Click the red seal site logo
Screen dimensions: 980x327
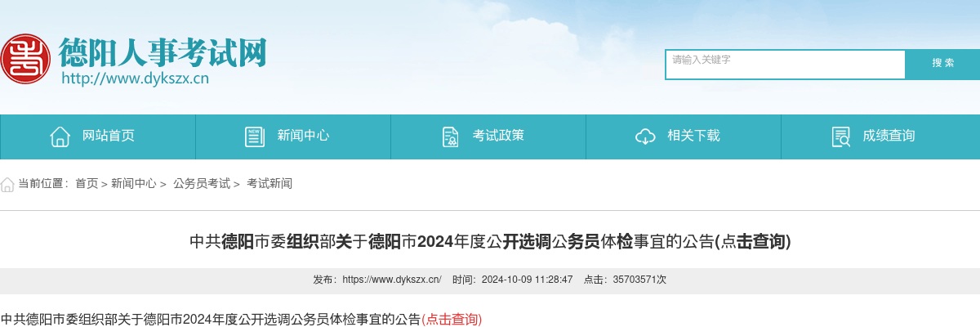(x=25, y=58)
